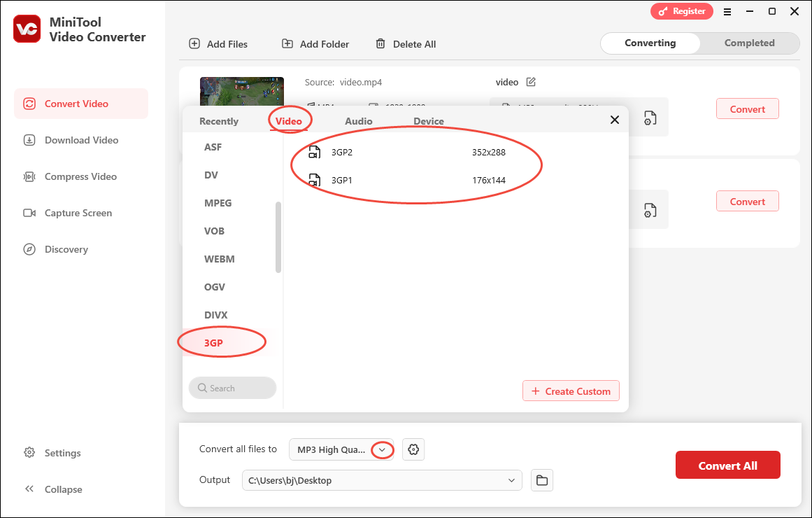Select the Audio tab in format popup

click(x=358, y=121)
